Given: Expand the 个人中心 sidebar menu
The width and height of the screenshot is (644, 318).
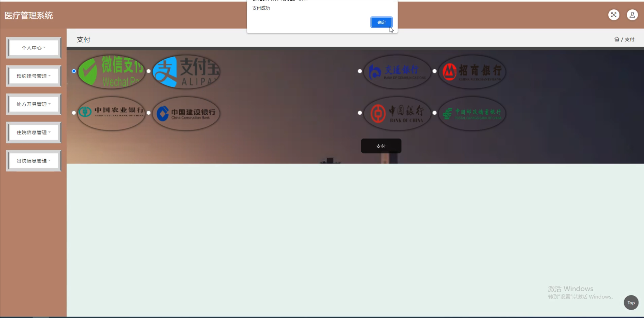Looking at the screenshot, I should click(x=34, y=48).
